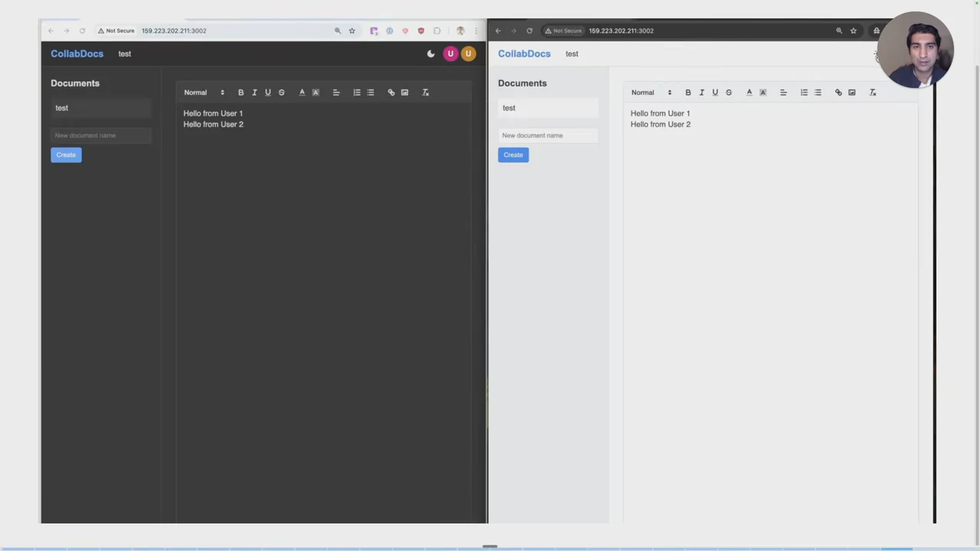This screenshot has height=551, width=980.
Task: Clear formatting icon in light window toolbar
Action: [873, 93]
